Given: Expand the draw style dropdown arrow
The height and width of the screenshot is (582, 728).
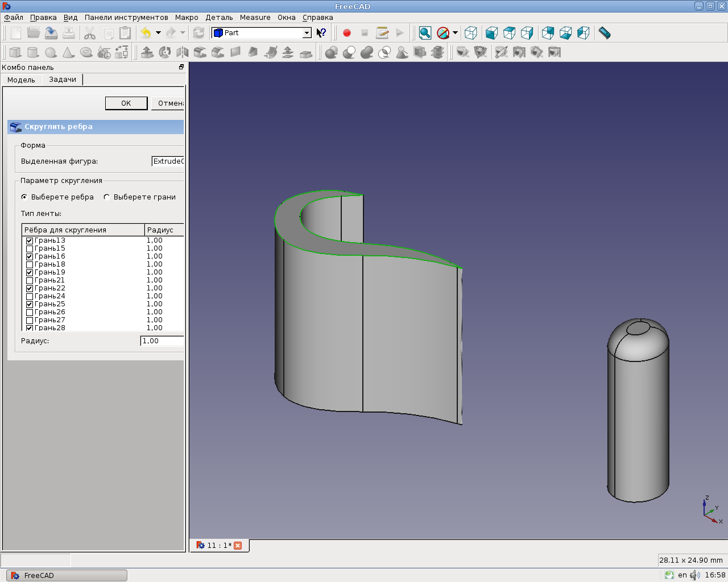Looking at the screenshot, I should 455,33.
